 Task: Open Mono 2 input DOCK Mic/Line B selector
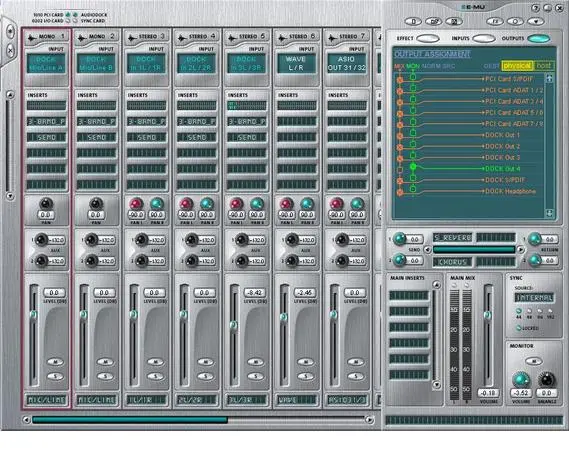coord(96,64)
